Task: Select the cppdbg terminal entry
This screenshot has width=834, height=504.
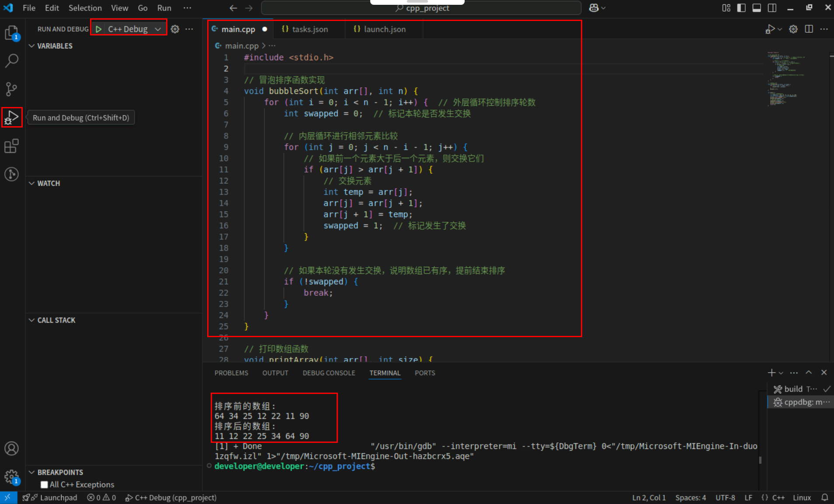Action: point(800,402)
